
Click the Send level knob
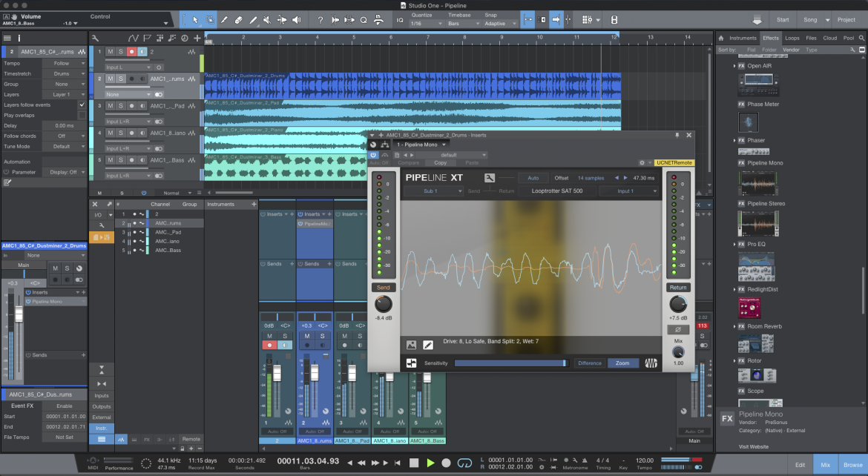[383, 303]
